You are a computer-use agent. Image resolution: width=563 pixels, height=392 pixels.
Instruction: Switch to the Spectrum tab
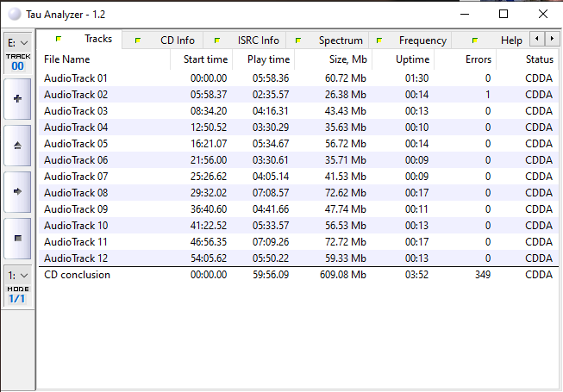[340, 40]
